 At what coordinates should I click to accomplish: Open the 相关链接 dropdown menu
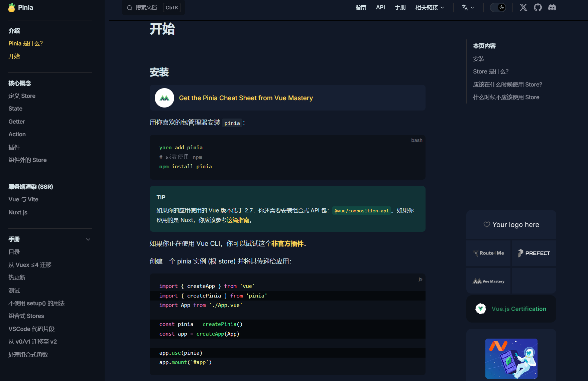pyautogui.click(x=430, y=7)
